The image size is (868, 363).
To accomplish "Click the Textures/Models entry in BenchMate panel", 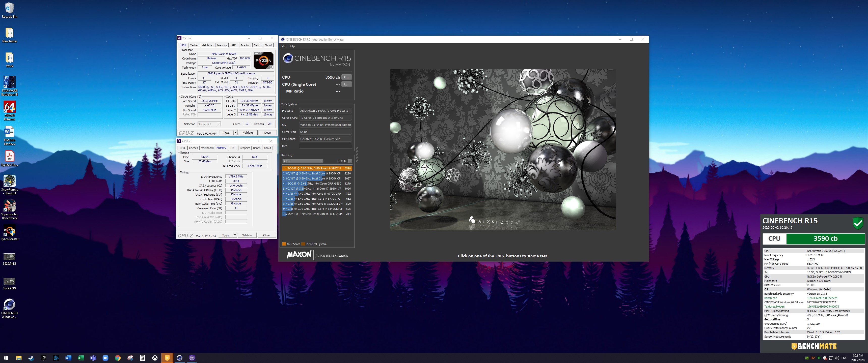I will click(774, 307).
